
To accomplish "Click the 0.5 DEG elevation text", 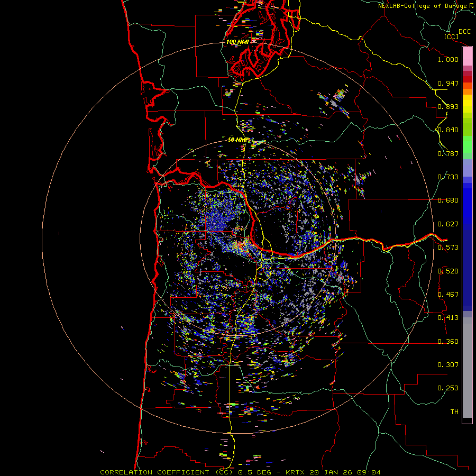I will click(255, 472).
